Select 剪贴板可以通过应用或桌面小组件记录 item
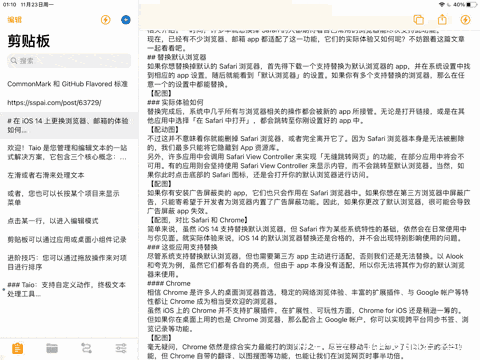Image resolution: width=480 pixels, height=360 pixels. (x=69, y=240)
